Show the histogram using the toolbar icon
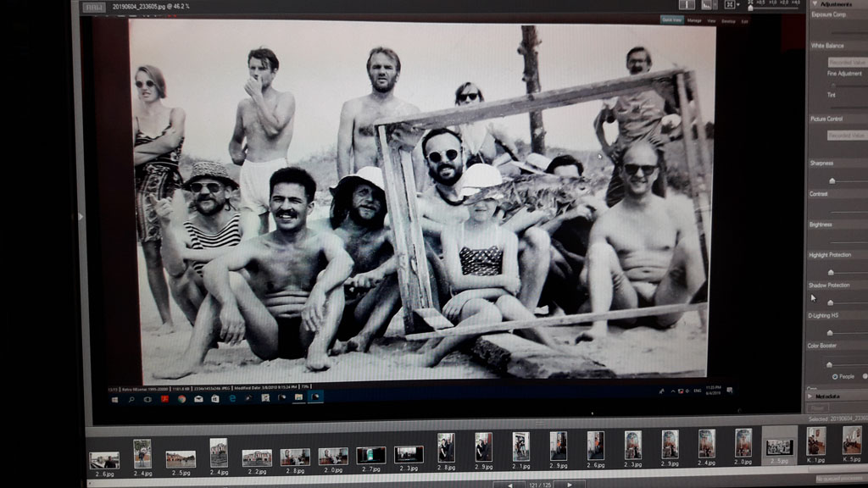Viewport: 868px width, 488px height. [706, 4]
